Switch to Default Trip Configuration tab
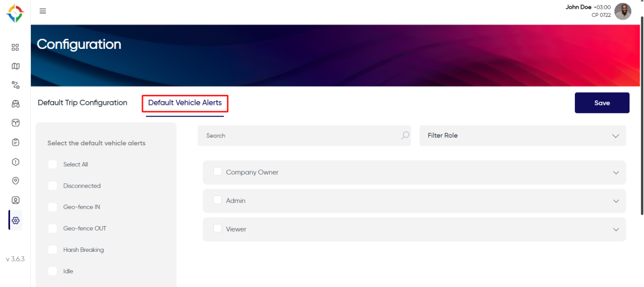 (x=82, y=102)
